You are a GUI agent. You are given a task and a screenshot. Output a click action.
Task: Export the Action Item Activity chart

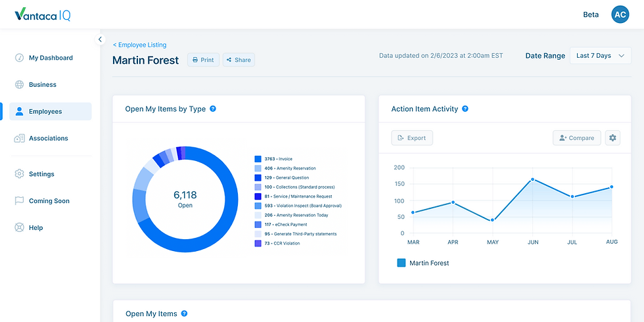pyautogui.click(x=412, y=138)
